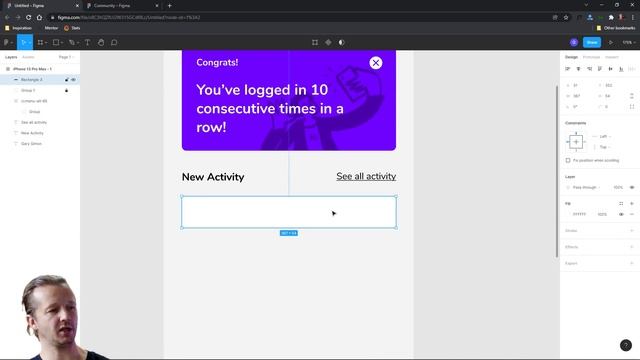Open the zoom level dropdown
Viewport: 640px width, 360px height.
pyautogui.click(x=629, y=42)
